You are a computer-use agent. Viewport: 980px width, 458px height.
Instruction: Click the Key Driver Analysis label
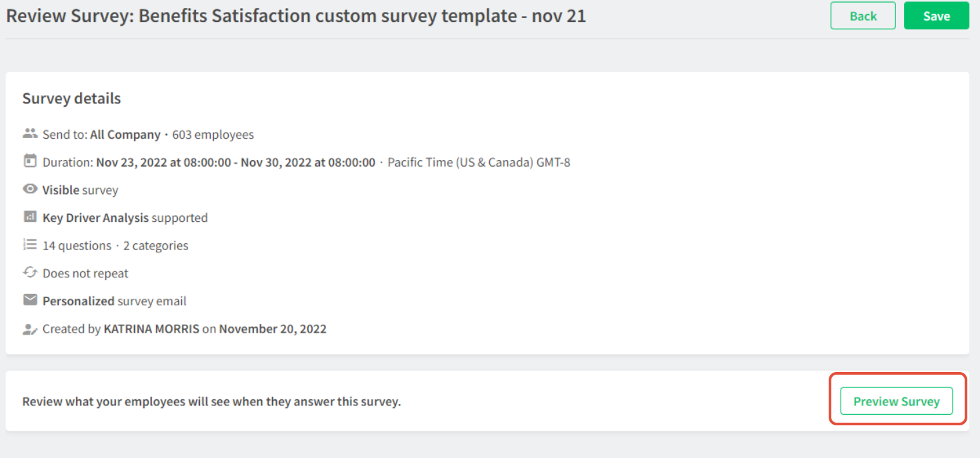point(96,218)
